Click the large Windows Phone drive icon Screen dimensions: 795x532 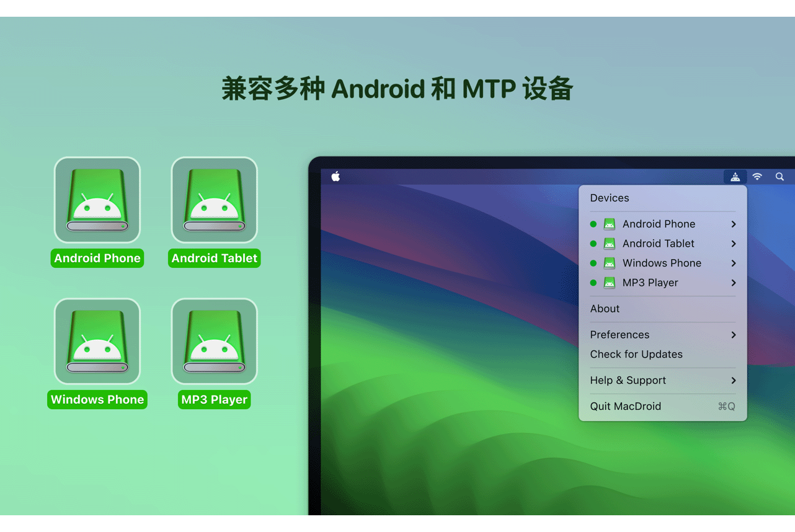97,341
